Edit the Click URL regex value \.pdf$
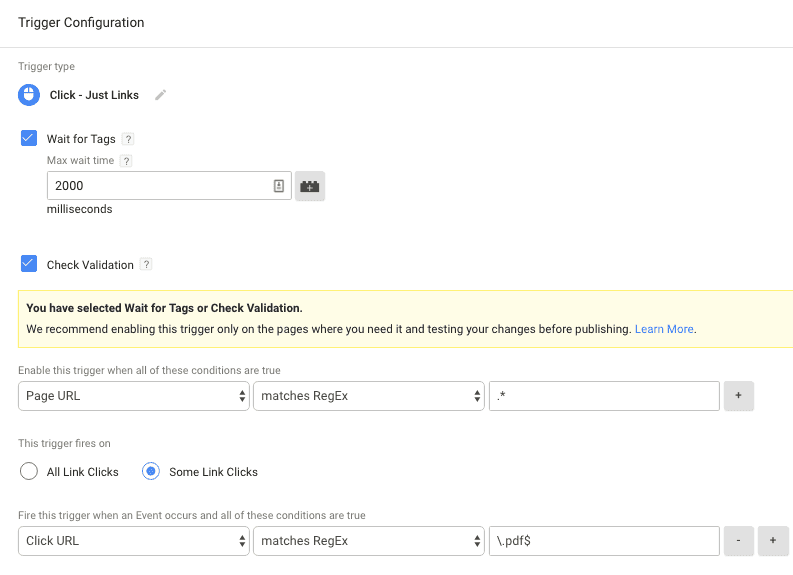793x575 pixels. [604, 541]
